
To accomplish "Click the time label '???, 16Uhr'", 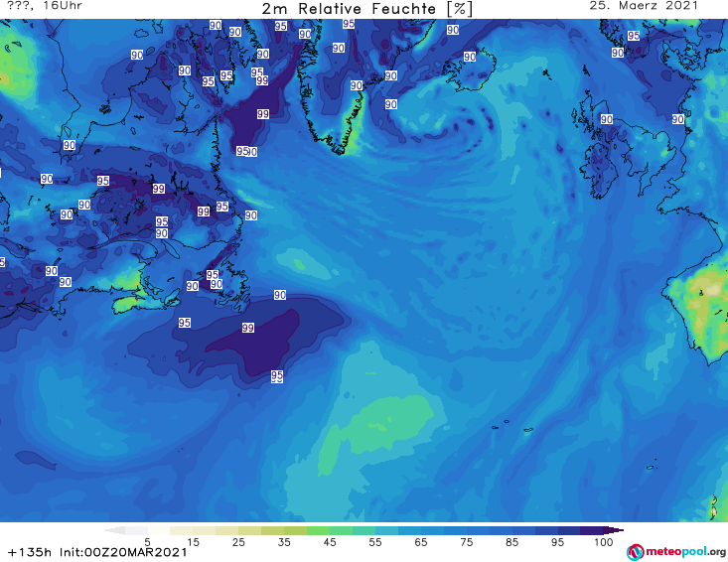I will (44, 6).
